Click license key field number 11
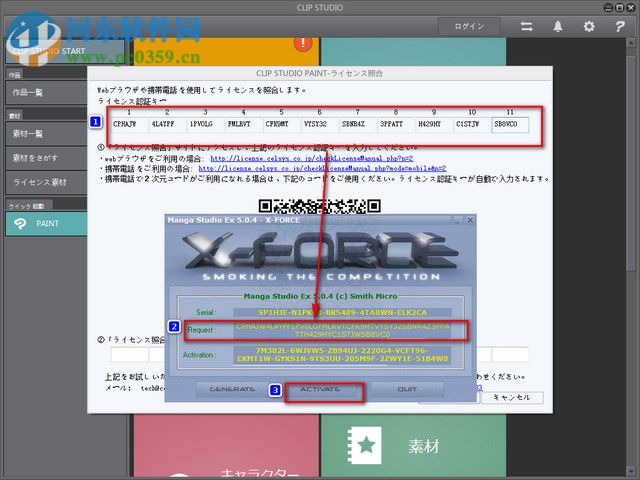This screenshot has width=640, height=480. click(x=510, y=124)
